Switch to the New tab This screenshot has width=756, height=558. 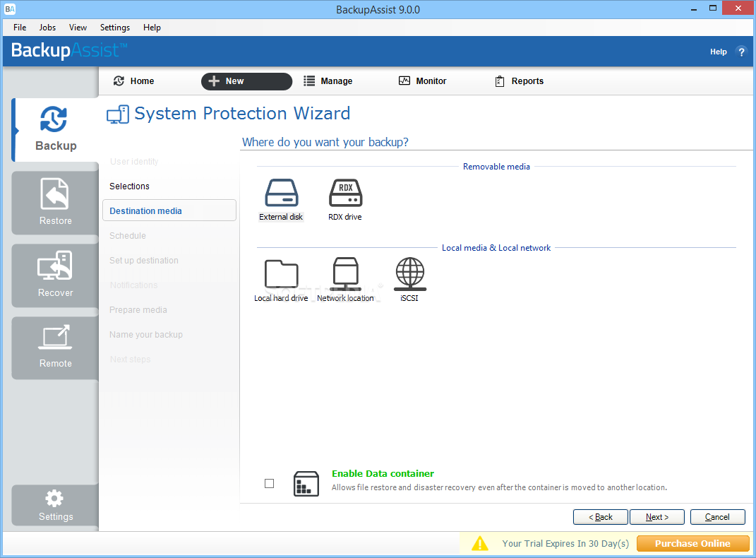(246, 81)
